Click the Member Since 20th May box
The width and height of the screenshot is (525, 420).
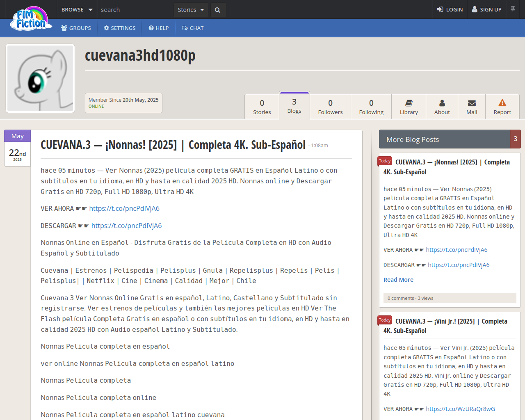[123, 103]
